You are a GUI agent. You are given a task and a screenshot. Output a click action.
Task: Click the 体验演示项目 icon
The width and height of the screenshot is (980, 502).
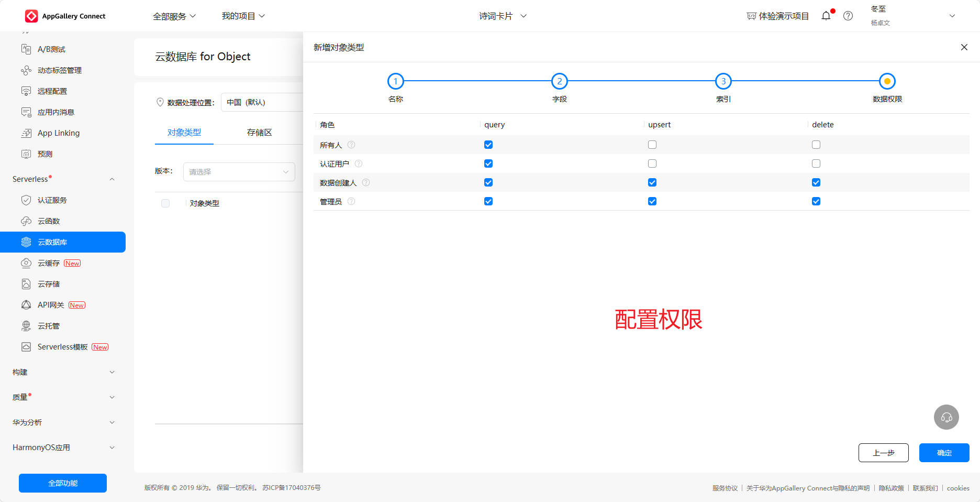[751, 16]
